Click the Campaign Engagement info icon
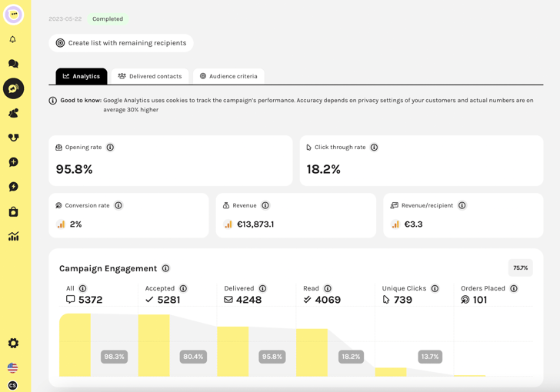Screen dimensions: 560x392 pos(165,269)
